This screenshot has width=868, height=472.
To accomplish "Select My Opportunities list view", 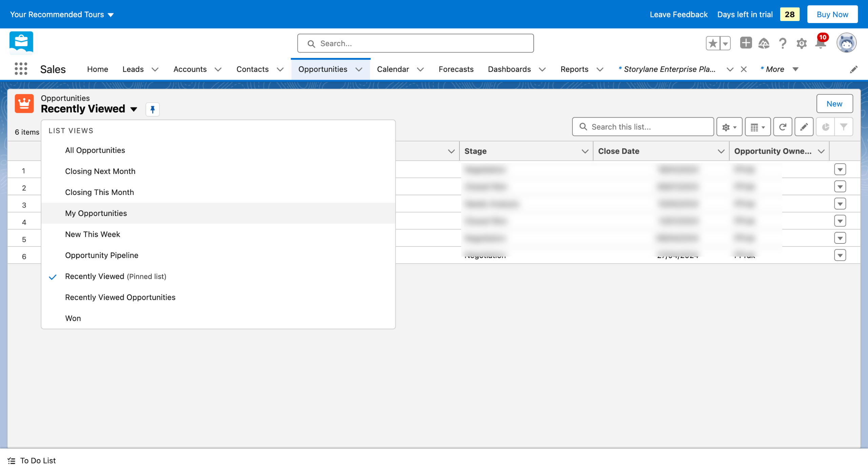I will (x=96, y=213).
